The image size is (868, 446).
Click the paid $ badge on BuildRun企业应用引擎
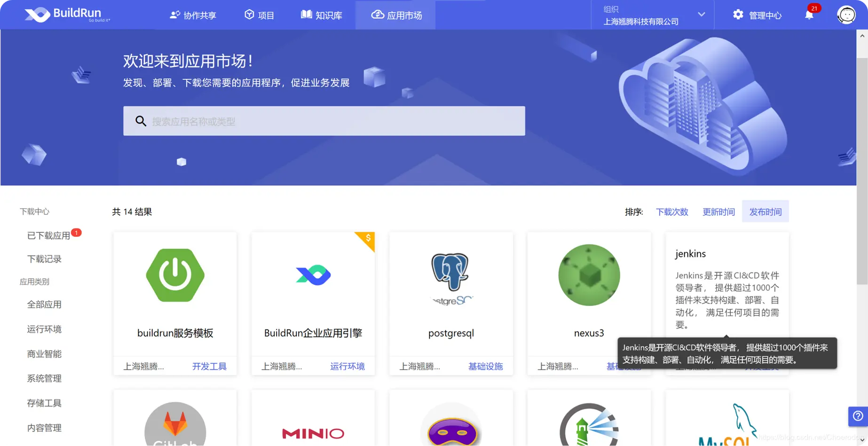[x=367, y=239]
